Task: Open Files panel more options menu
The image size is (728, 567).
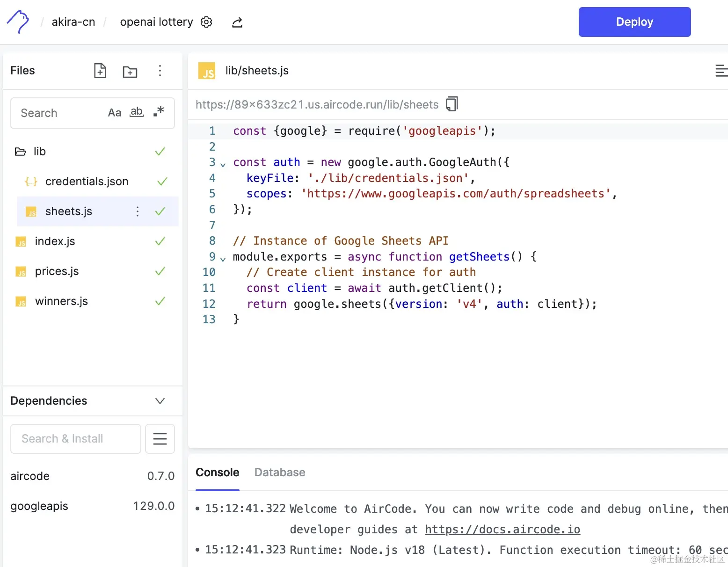Action: [160, 71]
